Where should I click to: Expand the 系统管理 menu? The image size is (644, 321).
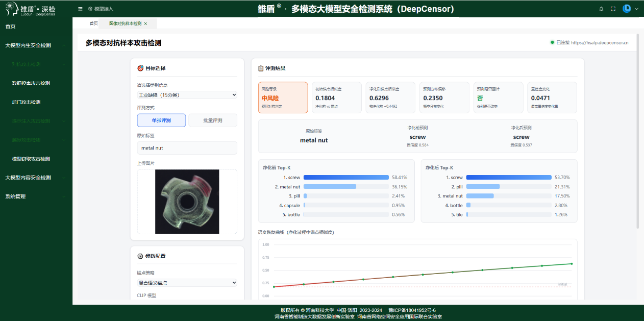[x=36, y=196]
